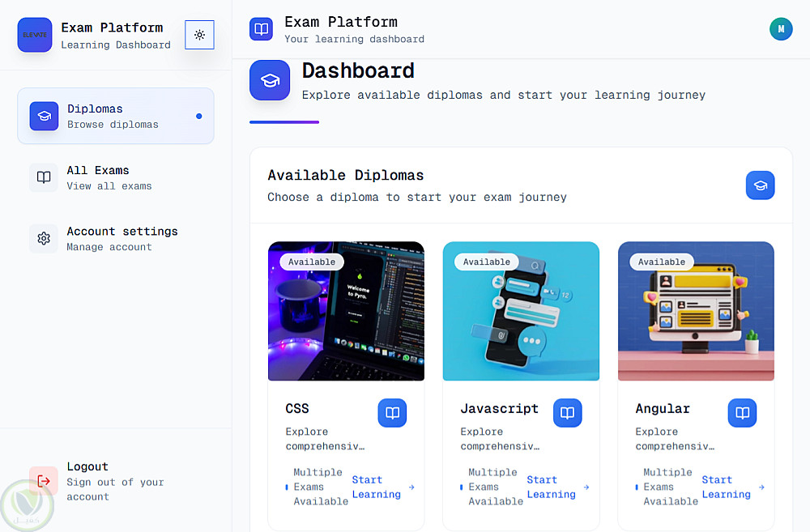Screen dimensions: 810x532
Task: Click the Javascript diploma title
Action: [x=499, y=409]
